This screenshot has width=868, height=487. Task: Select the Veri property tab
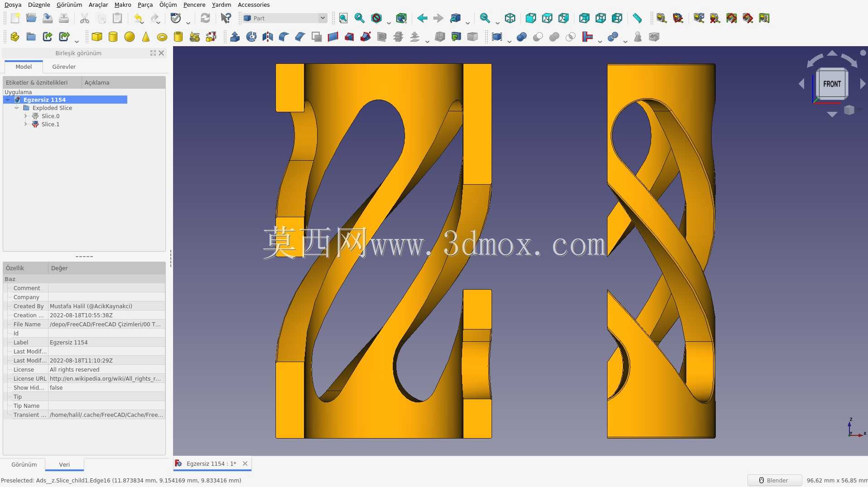coord(64,464)
